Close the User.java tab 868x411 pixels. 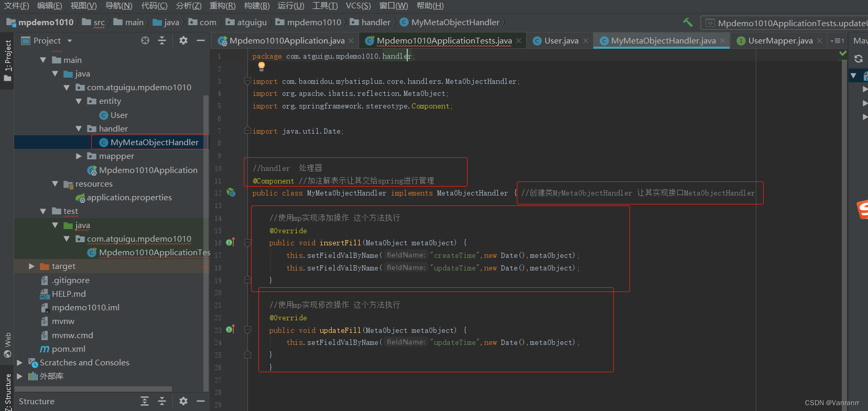point(585,41)
